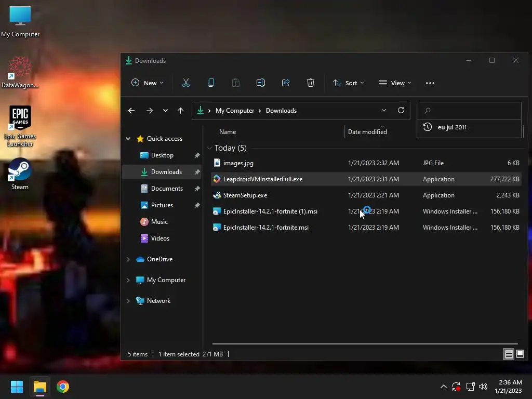
Task: Click the network tray icon
Action: 470,387
